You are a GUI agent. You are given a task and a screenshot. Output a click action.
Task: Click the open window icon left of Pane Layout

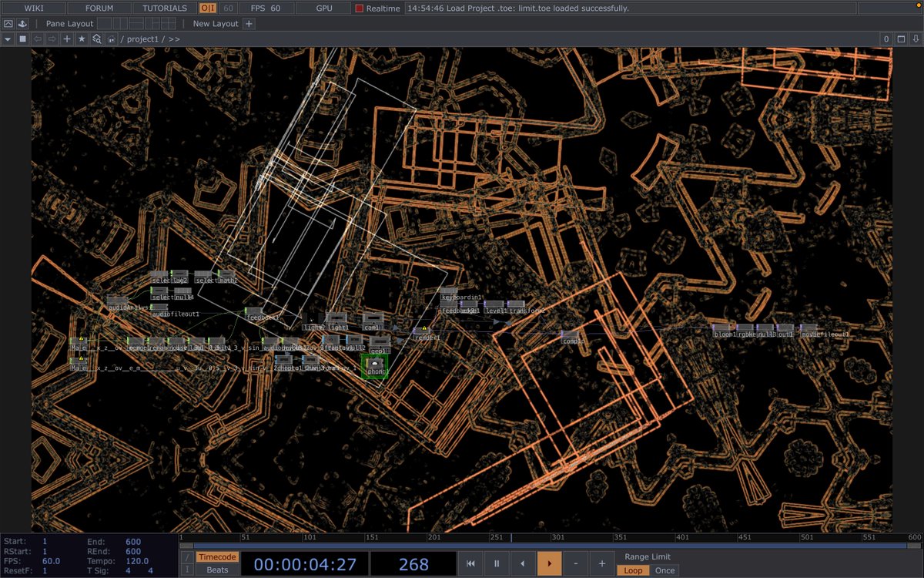point(8,24)
